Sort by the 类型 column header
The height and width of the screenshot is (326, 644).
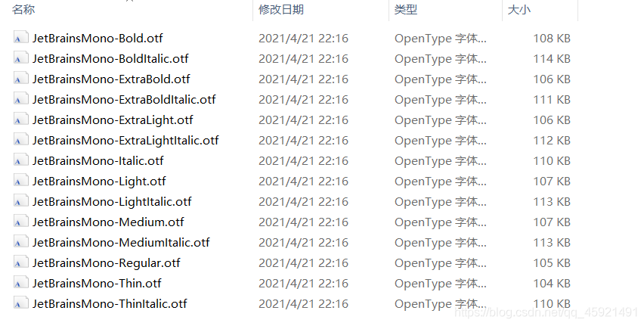pos(406,10)
